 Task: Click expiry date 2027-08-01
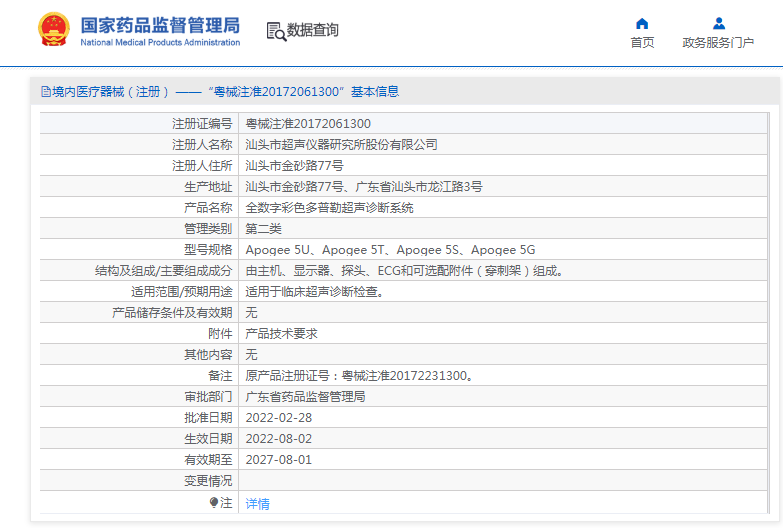278,460
